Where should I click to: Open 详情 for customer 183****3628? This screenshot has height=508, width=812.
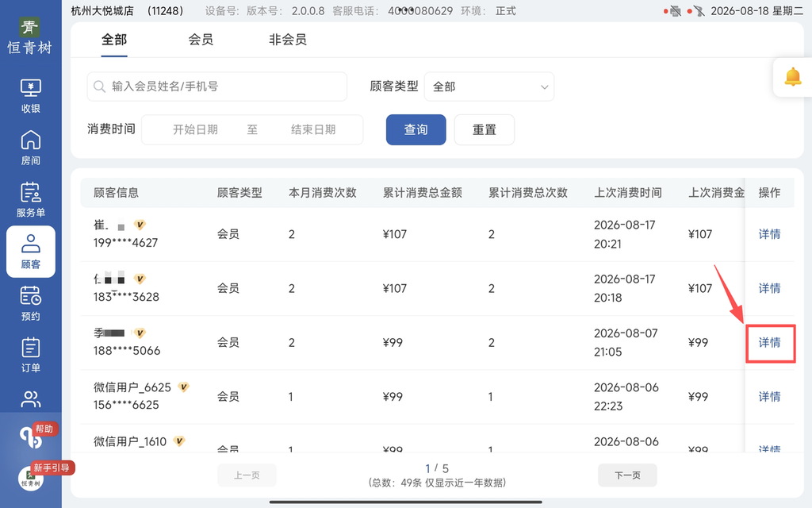[769, 288]
